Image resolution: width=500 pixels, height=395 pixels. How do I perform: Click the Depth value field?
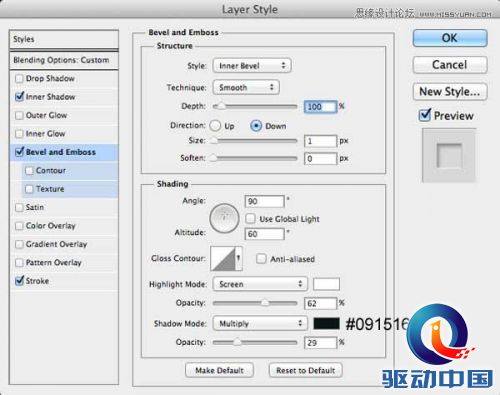point(320,107)
